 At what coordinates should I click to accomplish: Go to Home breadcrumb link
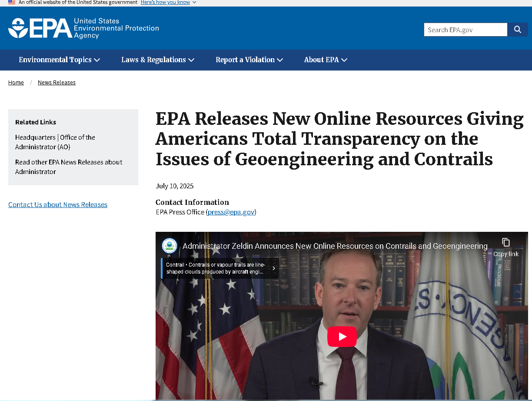[16, 83]
